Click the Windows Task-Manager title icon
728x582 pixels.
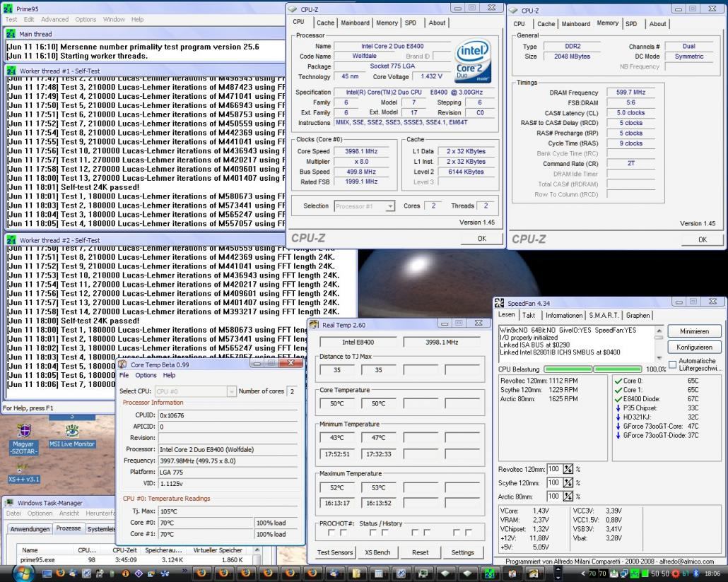[x=9, y=503]
